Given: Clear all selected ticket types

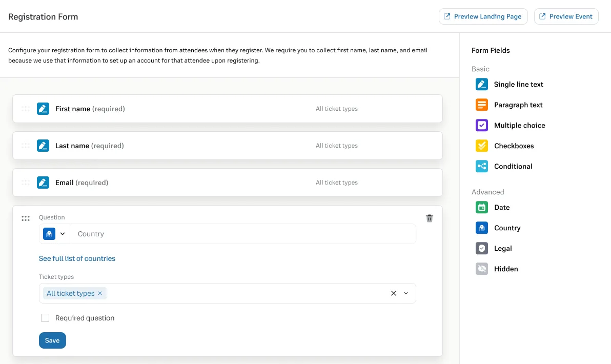Looking at the screenshot, I should 394,293.
